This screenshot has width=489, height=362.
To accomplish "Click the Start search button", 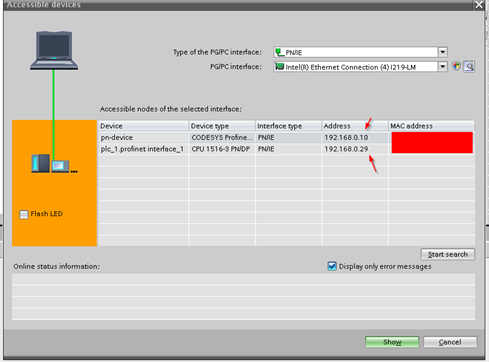I will coord(448,254).
